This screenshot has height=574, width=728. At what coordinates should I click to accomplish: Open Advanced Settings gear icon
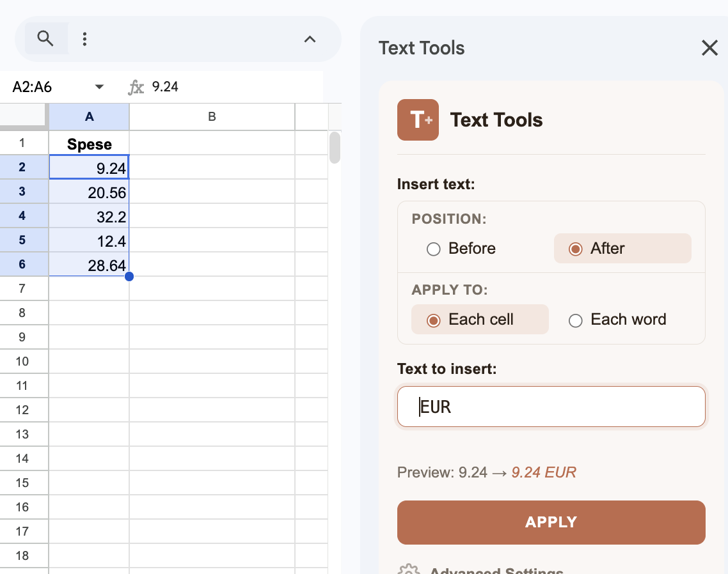(x=408, y=569)
